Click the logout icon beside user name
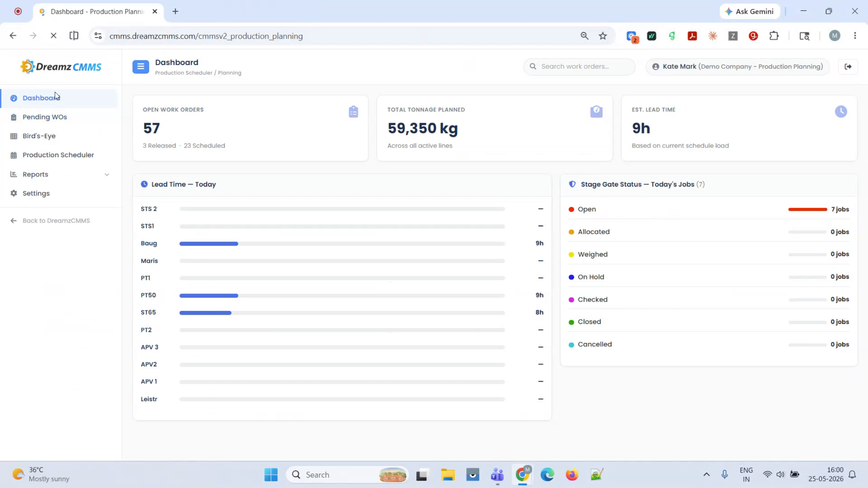This screenshot has width=868, height=488. tap(848, 67)
